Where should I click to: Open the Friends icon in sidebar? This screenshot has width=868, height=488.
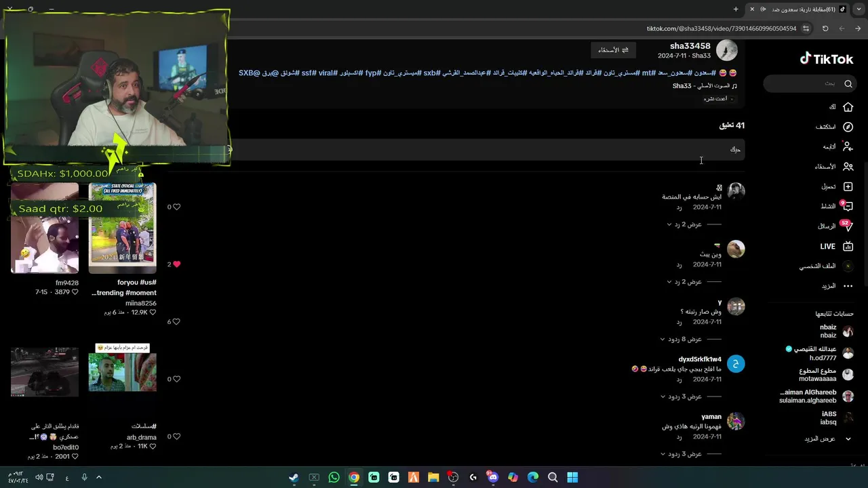coord(848,167)
